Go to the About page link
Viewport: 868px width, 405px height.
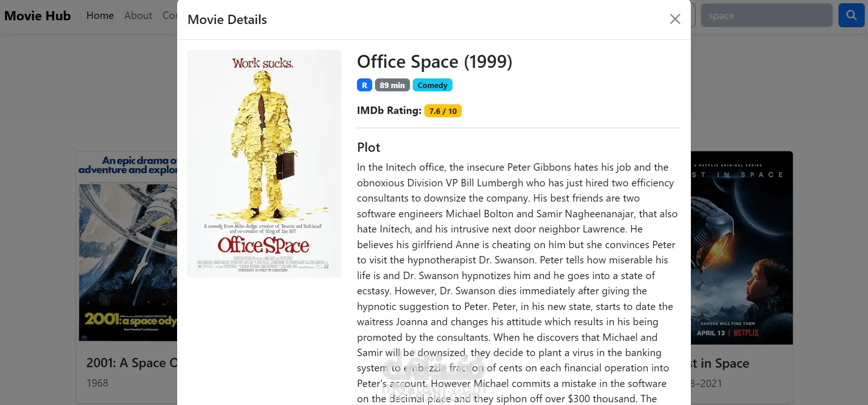click(138, 16)
